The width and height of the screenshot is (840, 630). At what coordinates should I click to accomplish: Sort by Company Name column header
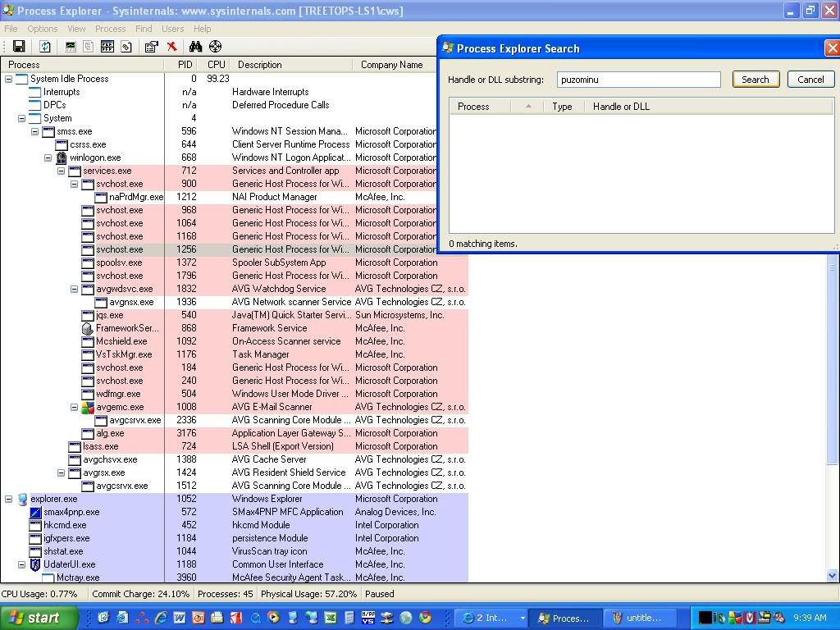click(x=395, y=65)
